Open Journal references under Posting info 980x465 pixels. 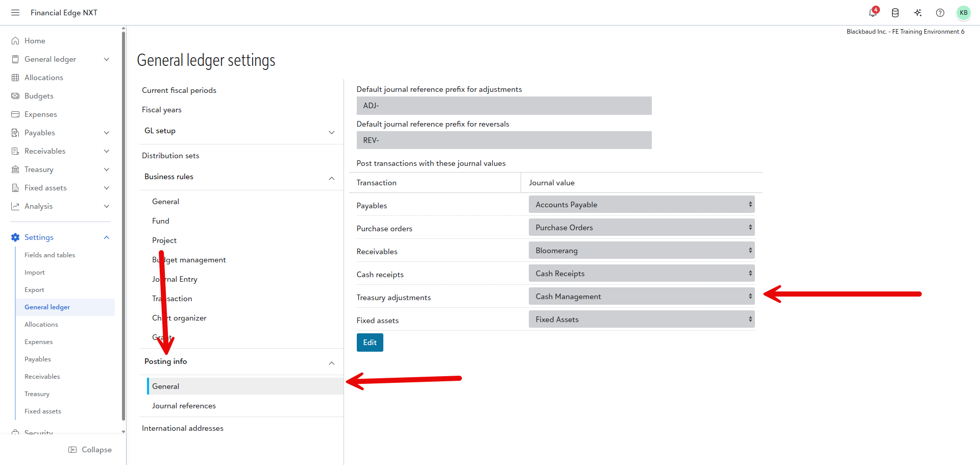click(x=184, y=406)
